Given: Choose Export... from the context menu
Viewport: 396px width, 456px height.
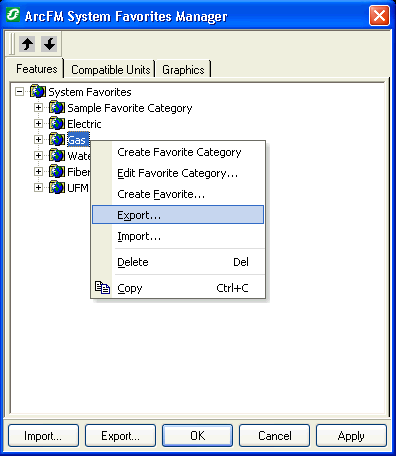Looking at the screenshot, I should click(x=178, y=215).
